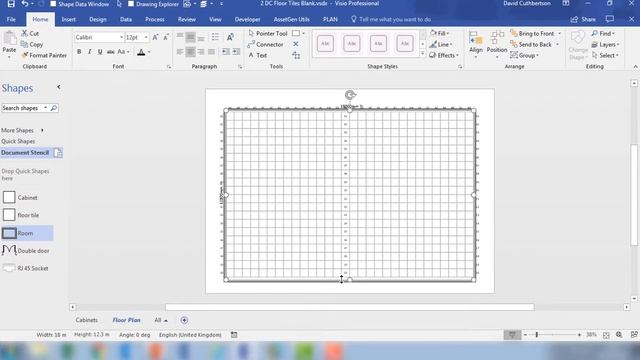
Task: Open Quick Shapes in Shapes pane
Action: 18,141
